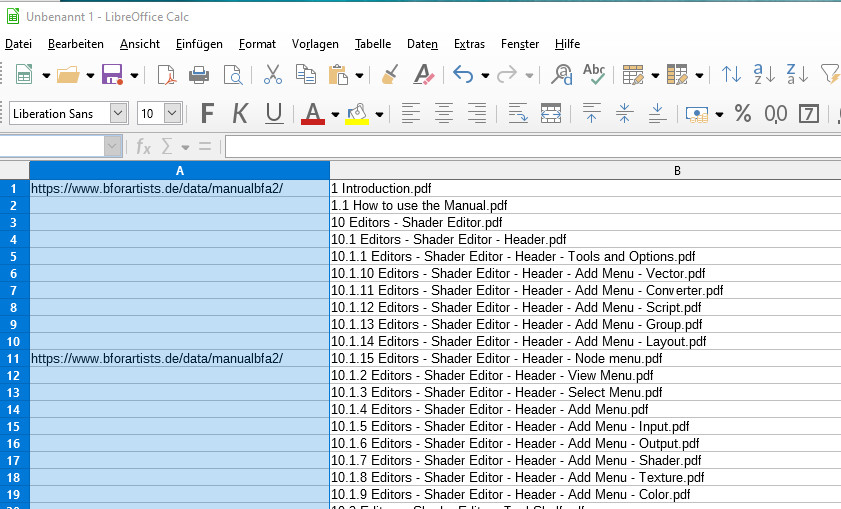Open Find and Replace
The height and width of the screenshot is (509, 841).
click(561, 74)
